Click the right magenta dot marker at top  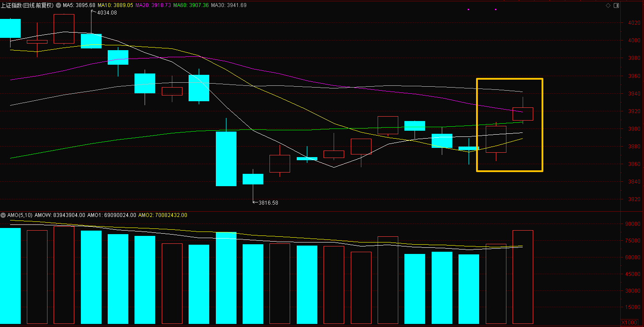pos(495,9)
